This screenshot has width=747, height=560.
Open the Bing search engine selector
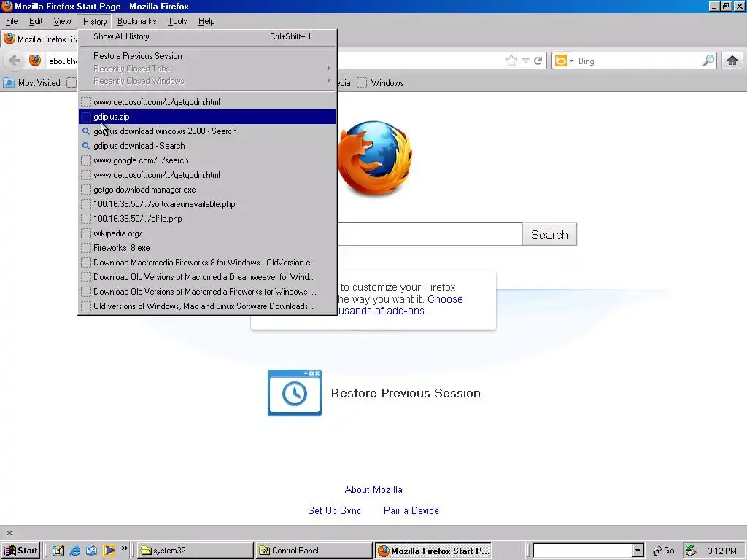pos(564,61)
